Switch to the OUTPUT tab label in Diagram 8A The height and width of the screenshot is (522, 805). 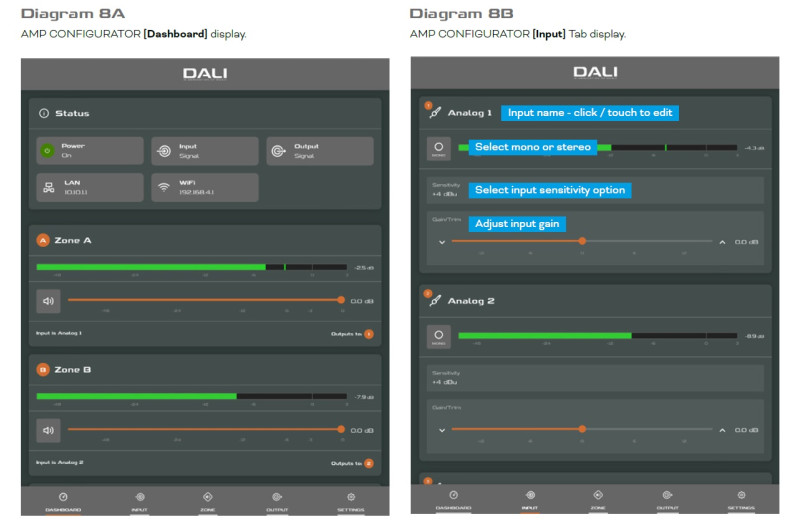277,510
